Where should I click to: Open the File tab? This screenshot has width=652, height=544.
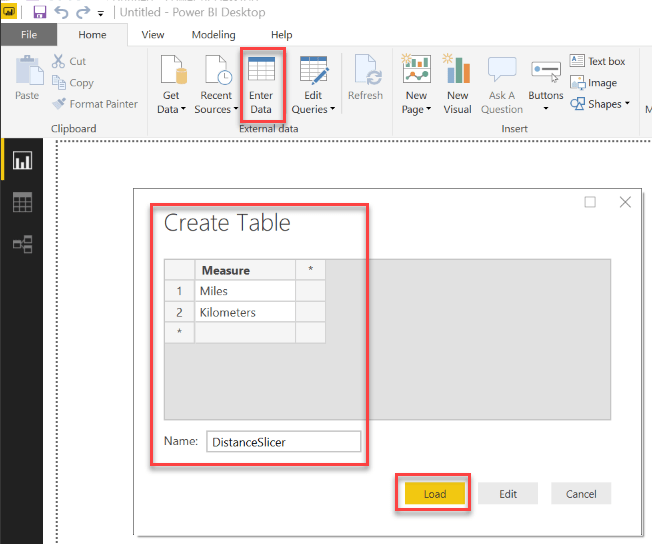[29, 35]
